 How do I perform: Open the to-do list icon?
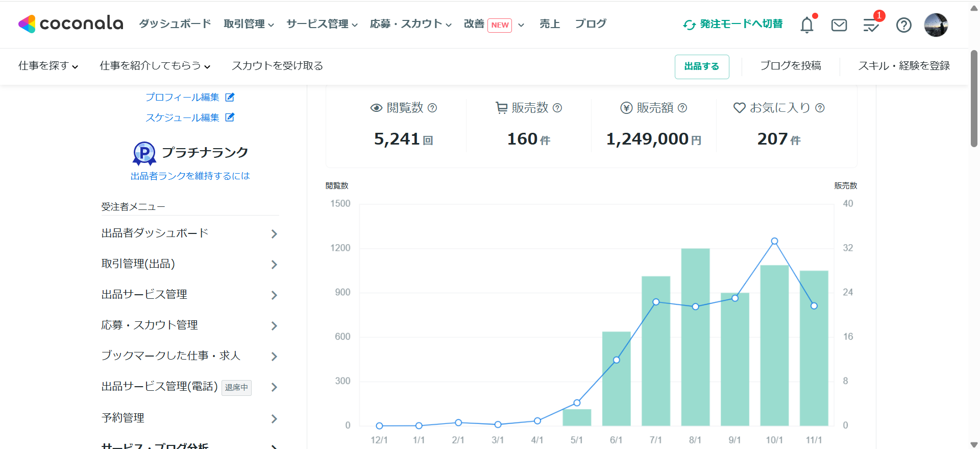click(871, 25)
